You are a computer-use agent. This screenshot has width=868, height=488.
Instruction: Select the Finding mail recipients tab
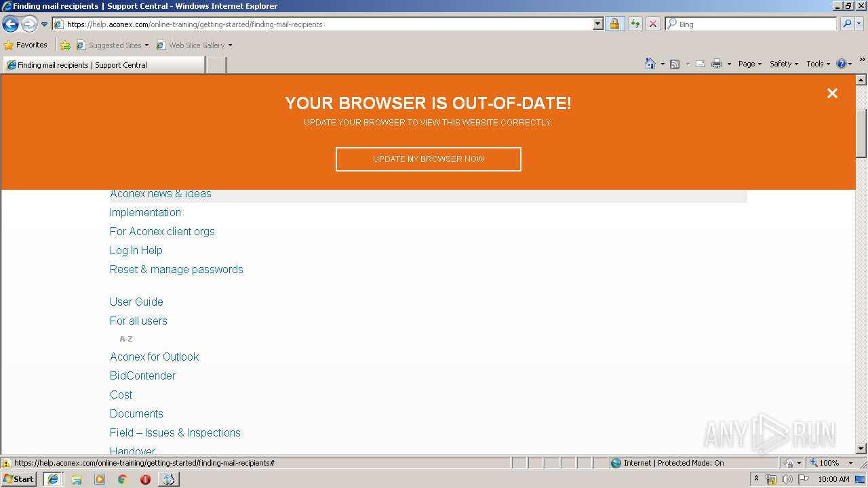click(x=103, y=65)
